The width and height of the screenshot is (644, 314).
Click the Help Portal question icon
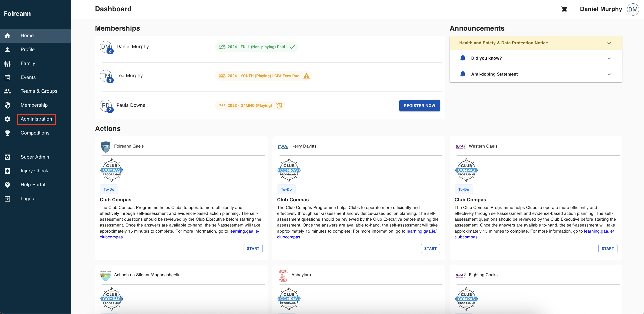coord(7,185)
